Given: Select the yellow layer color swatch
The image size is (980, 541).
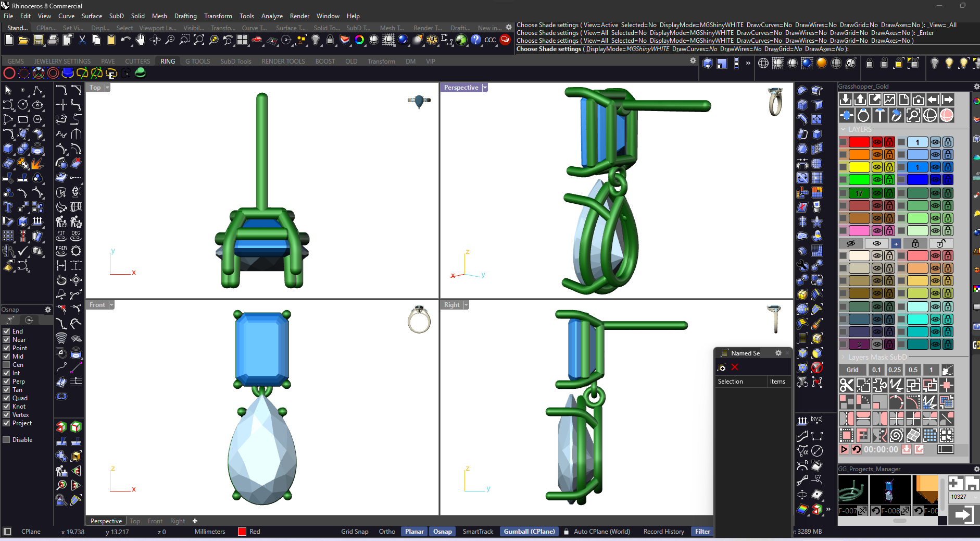Looking at the screenshot, I should [859, 167].
